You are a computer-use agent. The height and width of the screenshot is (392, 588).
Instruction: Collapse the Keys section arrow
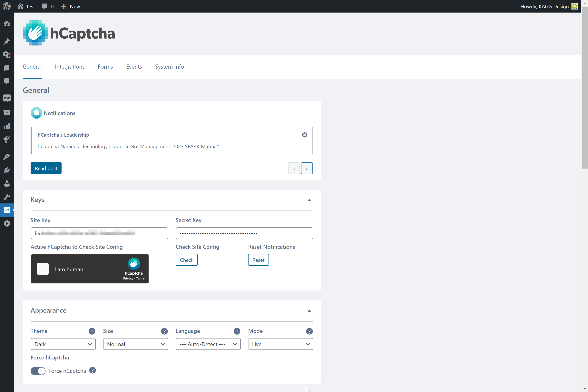[309, 200]
